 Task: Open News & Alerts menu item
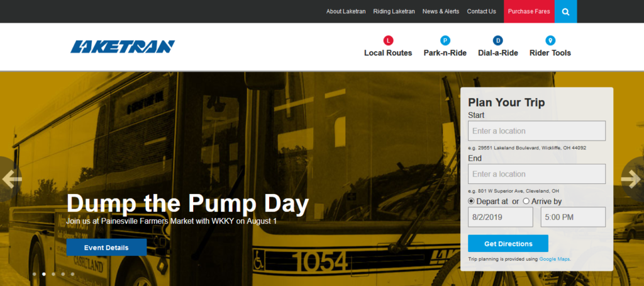tap(441, 11)
